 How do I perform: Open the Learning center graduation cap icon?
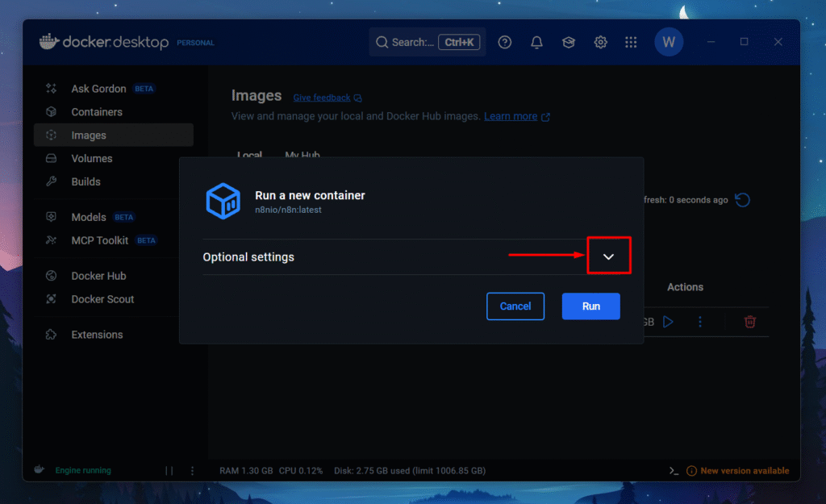pos(569,43)
